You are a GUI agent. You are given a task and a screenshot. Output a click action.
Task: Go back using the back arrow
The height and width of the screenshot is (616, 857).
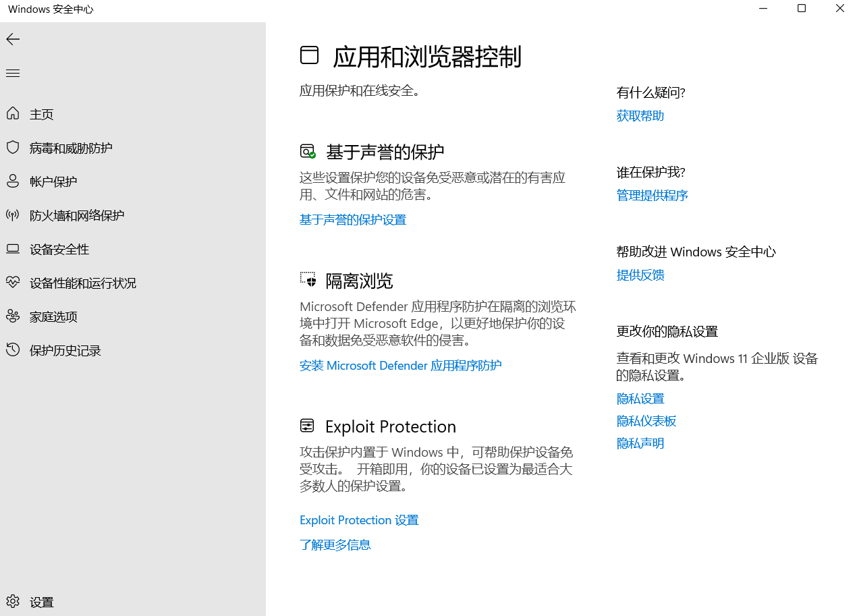tap(13, 39)
